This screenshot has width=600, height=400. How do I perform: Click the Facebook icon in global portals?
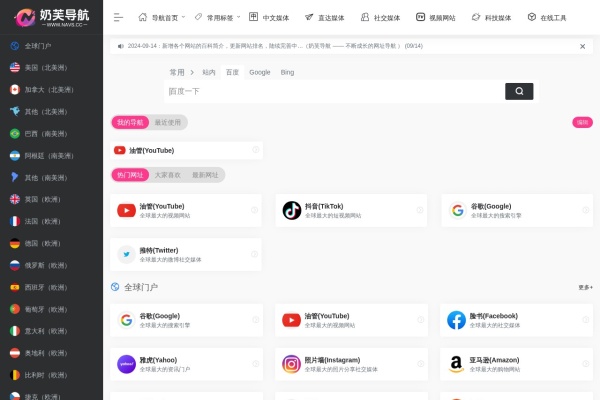457,320
